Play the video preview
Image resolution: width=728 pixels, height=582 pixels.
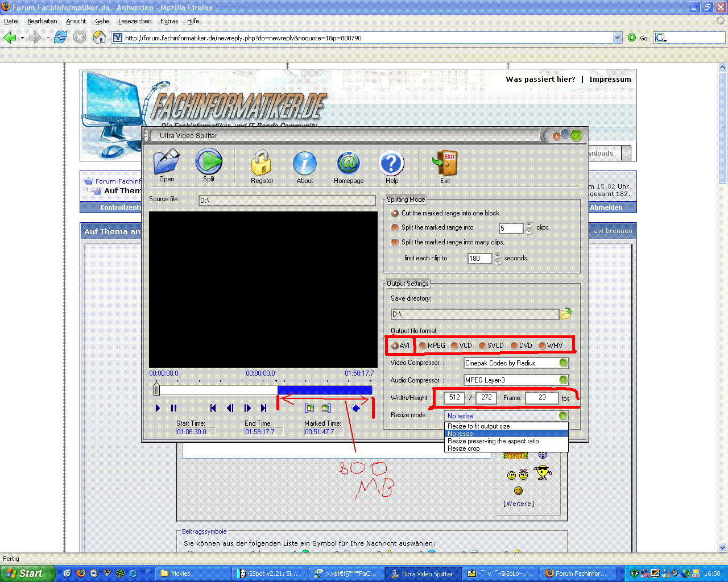tap(158, 408)
